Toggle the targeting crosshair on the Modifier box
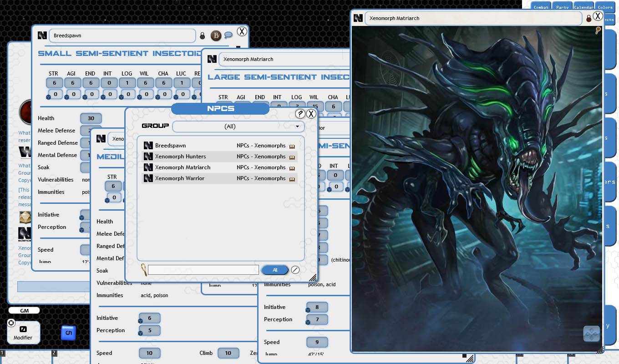Viewport: 619px width, 364px height. pyautogui.click(x=10, y=323)
